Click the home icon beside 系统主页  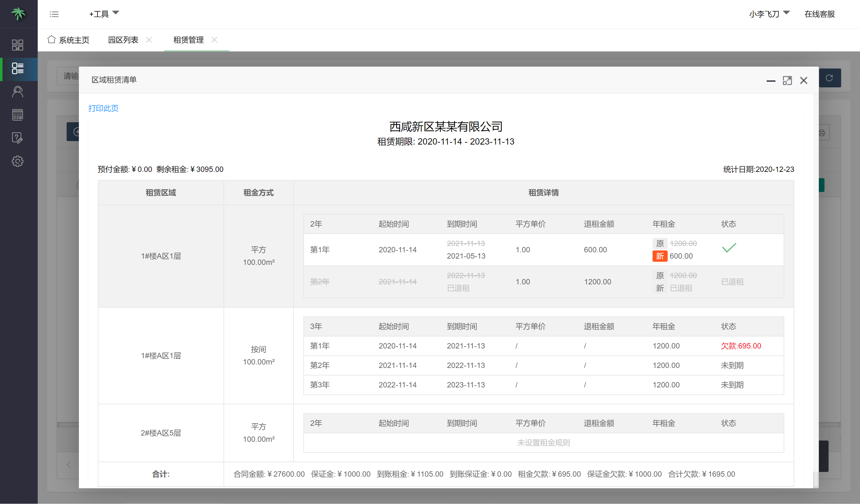point(52,40)
